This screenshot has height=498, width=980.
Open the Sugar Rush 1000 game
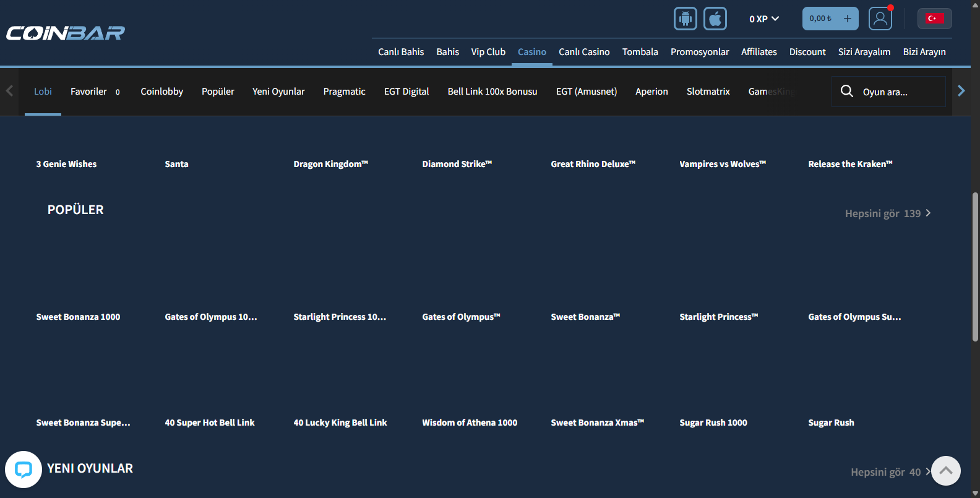tap(713, 423)
